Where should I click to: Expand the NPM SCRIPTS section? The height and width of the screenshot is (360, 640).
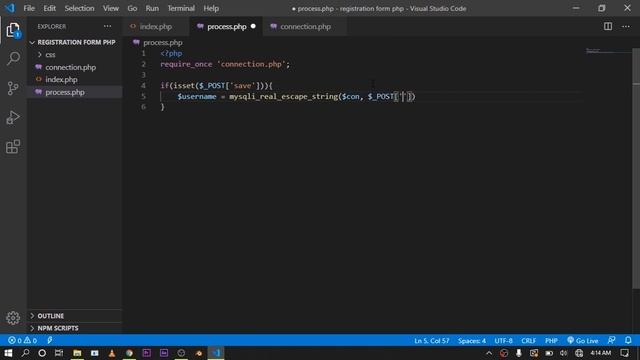(x=75, y=328)
